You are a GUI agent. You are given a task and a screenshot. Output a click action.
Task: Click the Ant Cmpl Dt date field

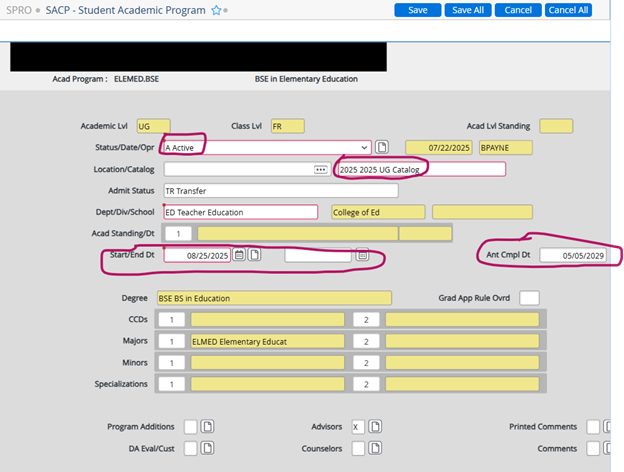click(x=573, y=255)
